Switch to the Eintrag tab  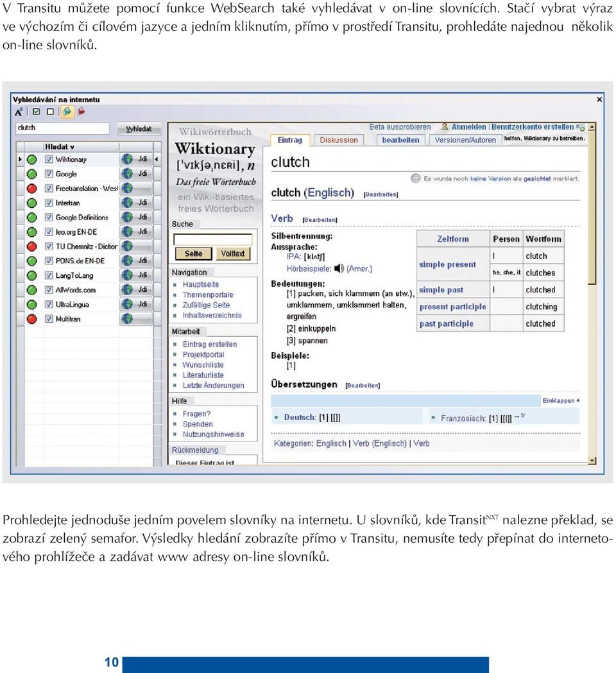click(x=290, y=140)
